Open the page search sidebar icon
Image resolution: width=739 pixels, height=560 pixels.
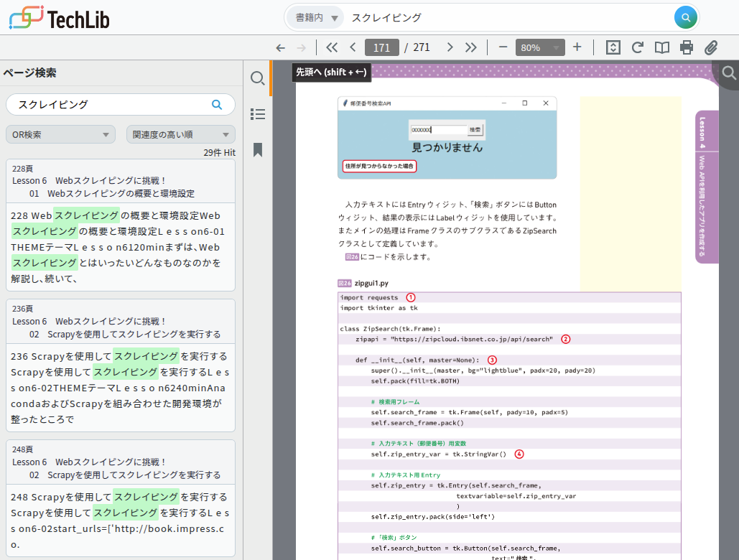tap(258, 78)
